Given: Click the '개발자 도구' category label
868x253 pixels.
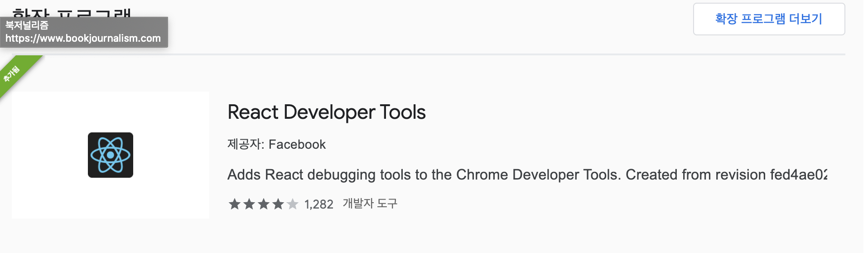Looking at the screenshot, I should [370, 204].
